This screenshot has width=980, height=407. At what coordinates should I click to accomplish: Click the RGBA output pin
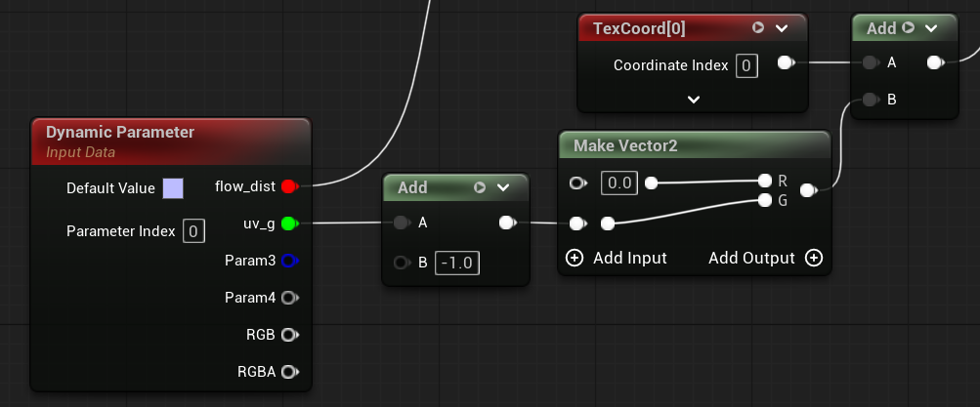coord(289,372)
